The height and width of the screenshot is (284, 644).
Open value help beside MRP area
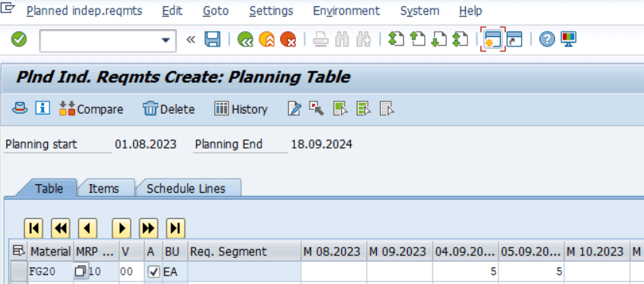tap(81, 271)
